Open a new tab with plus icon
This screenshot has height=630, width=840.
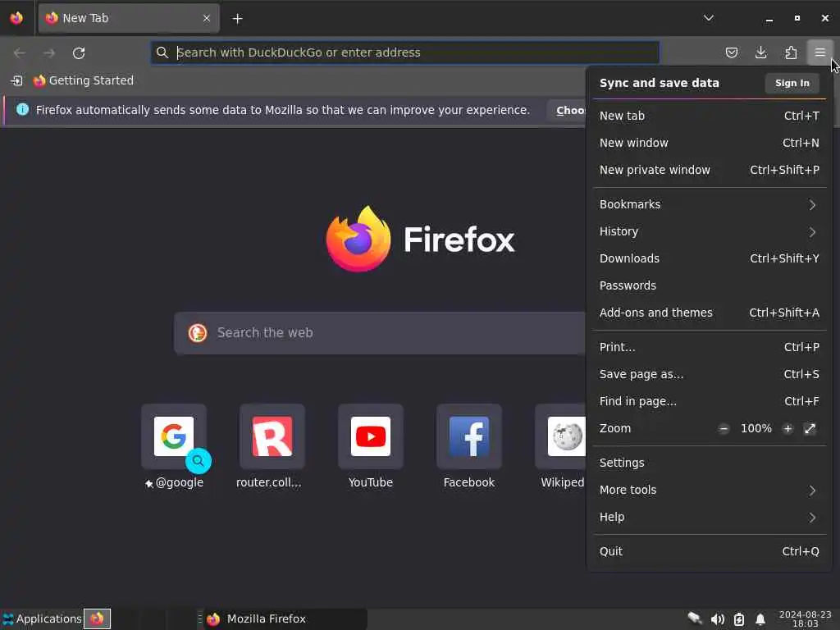(237, 19)
